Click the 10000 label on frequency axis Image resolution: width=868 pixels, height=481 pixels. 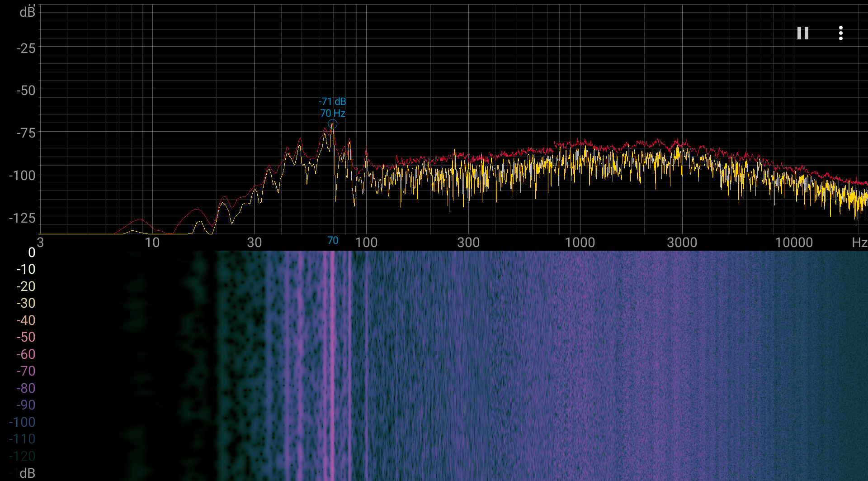[794, 243]
